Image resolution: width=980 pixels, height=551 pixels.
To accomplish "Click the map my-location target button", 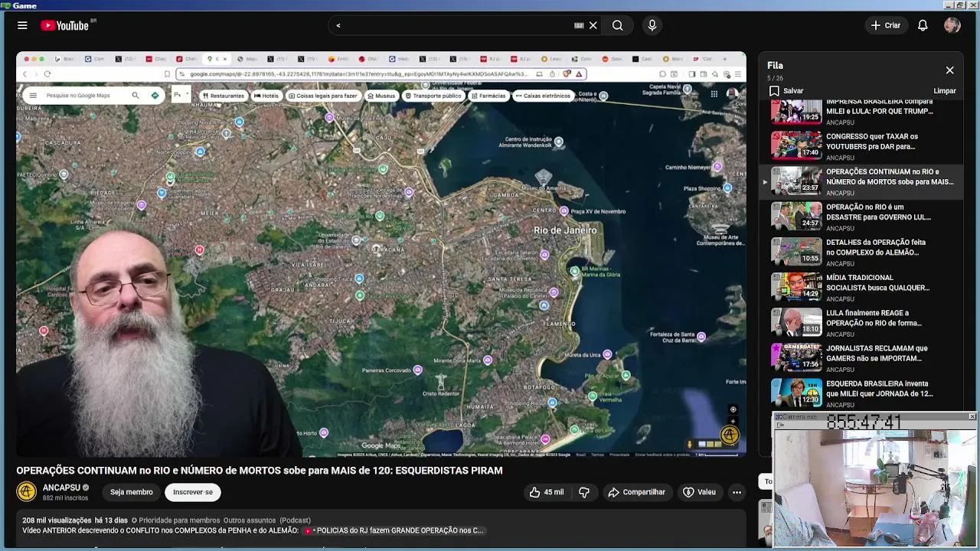I will pos(733,409).
